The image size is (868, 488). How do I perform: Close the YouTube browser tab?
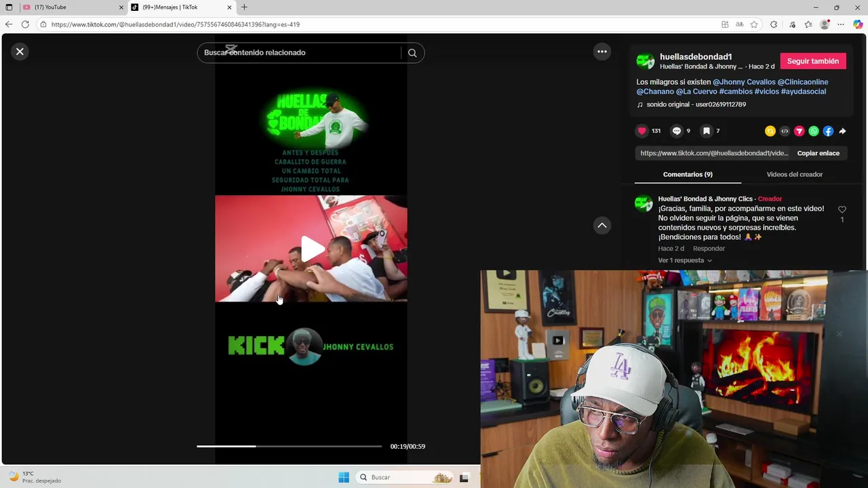point(121,7)
